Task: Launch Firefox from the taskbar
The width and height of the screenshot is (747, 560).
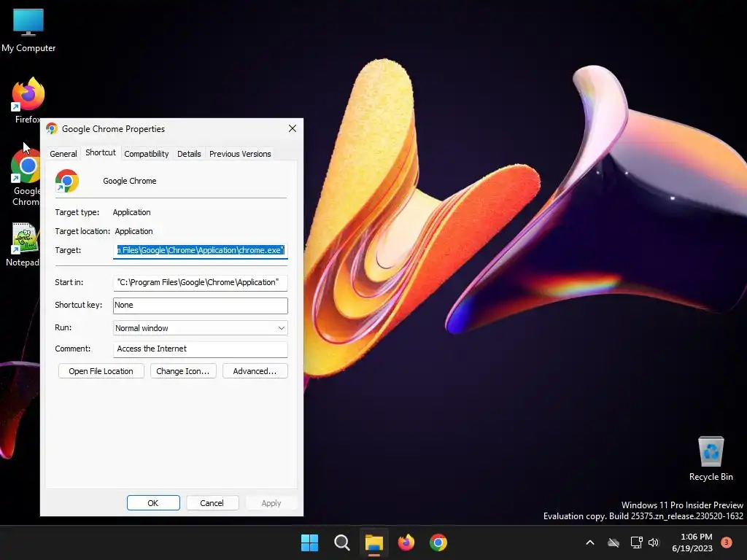Action: pyautogui.click(x=406, y=542)
